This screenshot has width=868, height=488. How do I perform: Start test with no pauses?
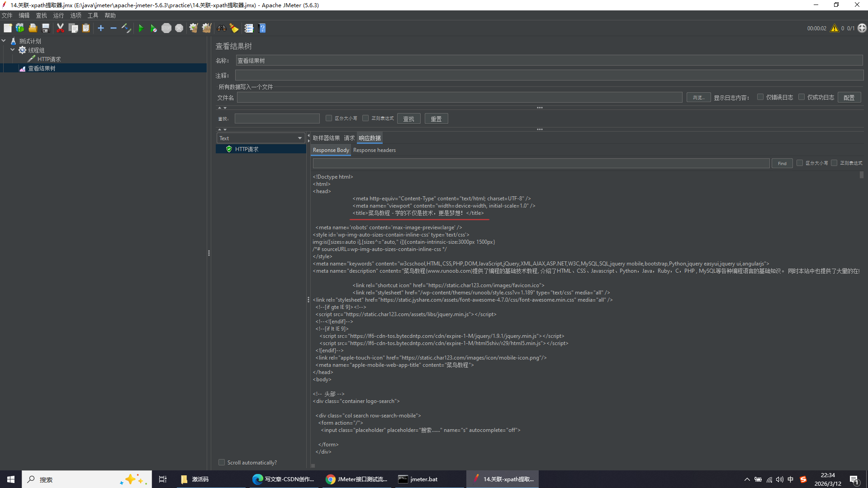(153, 28)
